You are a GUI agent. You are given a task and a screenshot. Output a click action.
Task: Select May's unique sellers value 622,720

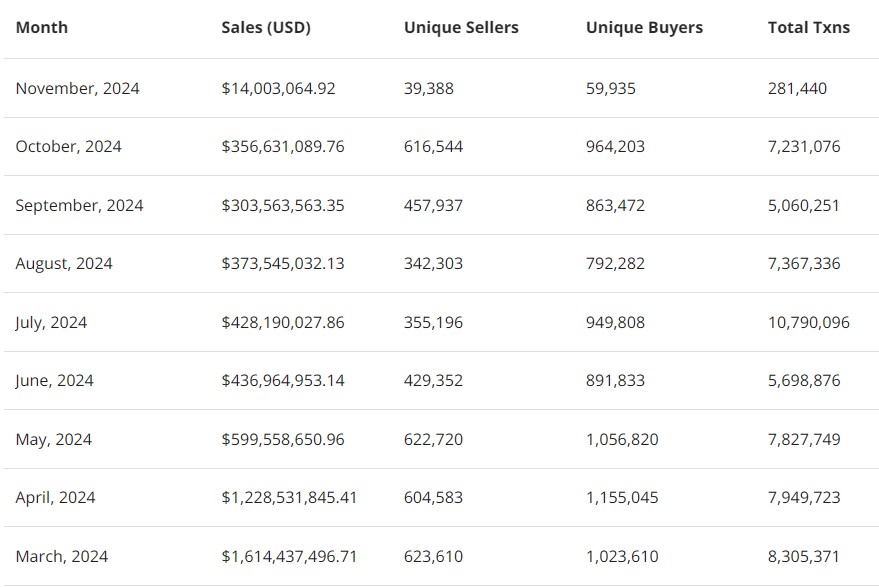[x=433, y=439]
